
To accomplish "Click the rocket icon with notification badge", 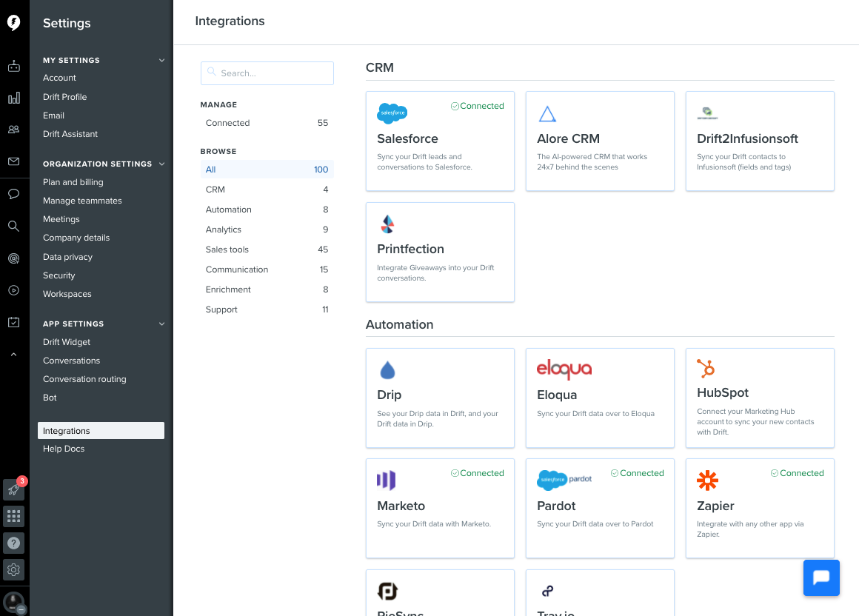I will pos(13,489).
